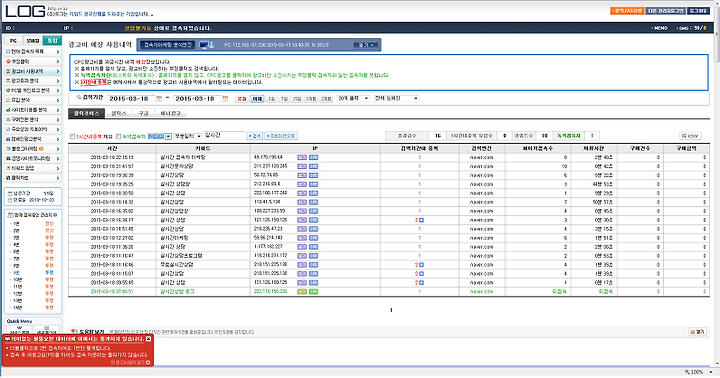This screenshot has height=378, width=720.
Task: Select the 클릭스 tab
Action: point(119,113)
